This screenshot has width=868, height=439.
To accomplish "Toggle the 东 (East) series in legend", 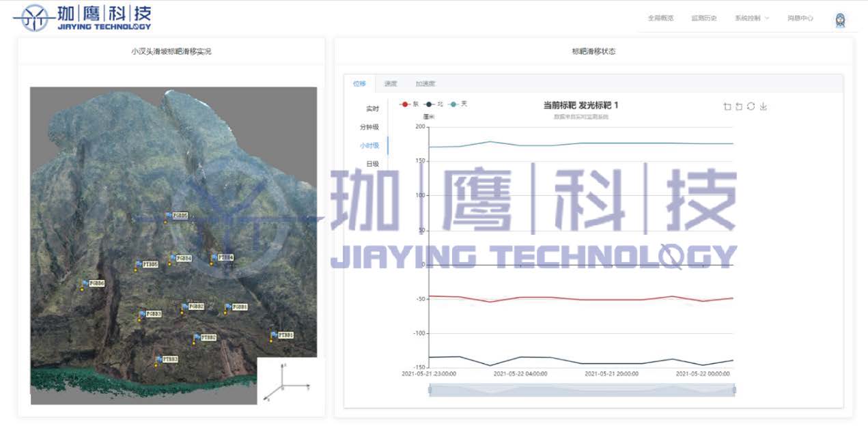I will click(409, 104).
